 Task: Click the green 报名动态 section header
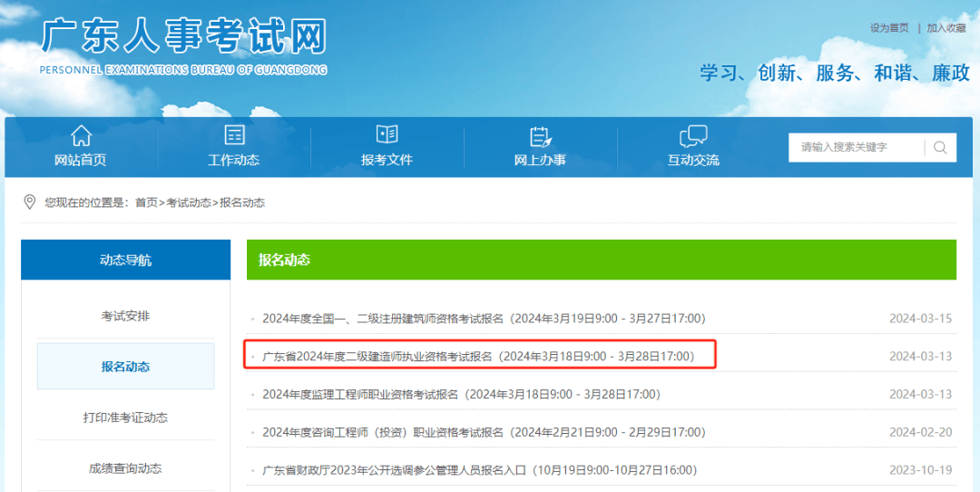point(602,260)
